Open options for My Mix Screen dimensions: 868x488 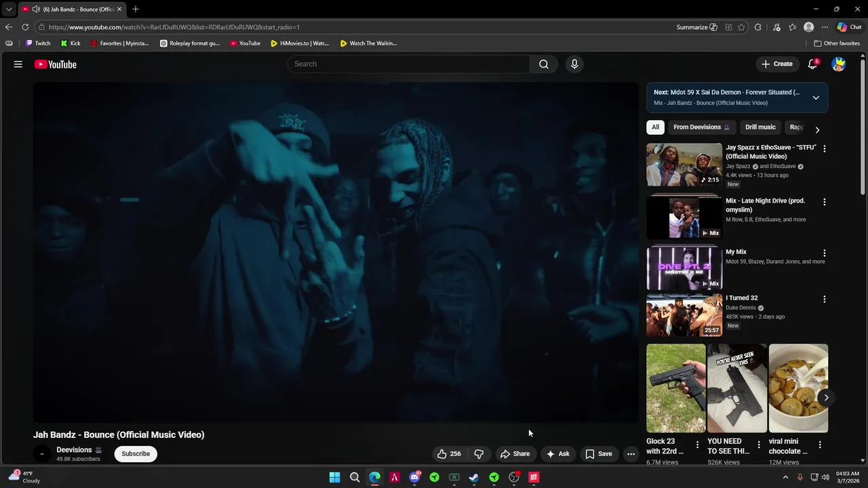point(825,253)
